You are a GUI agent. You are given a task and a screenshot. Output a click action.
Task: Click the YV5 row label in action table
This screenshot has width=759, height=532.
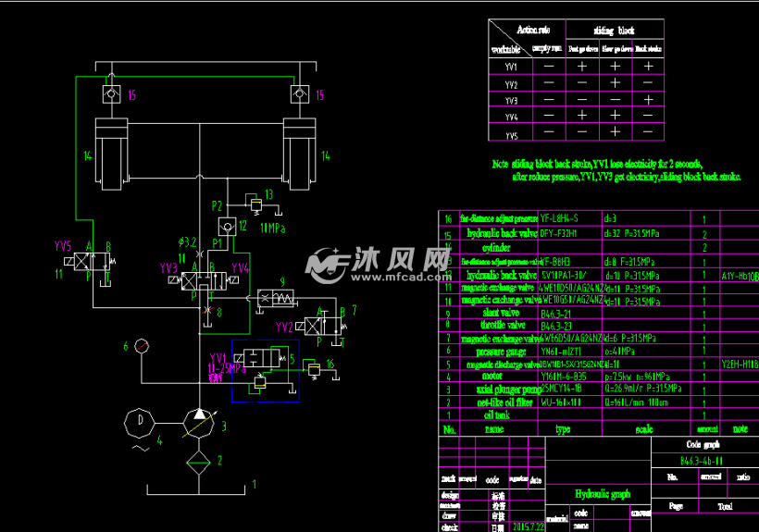pyautogui.click(x=511, y=136)
